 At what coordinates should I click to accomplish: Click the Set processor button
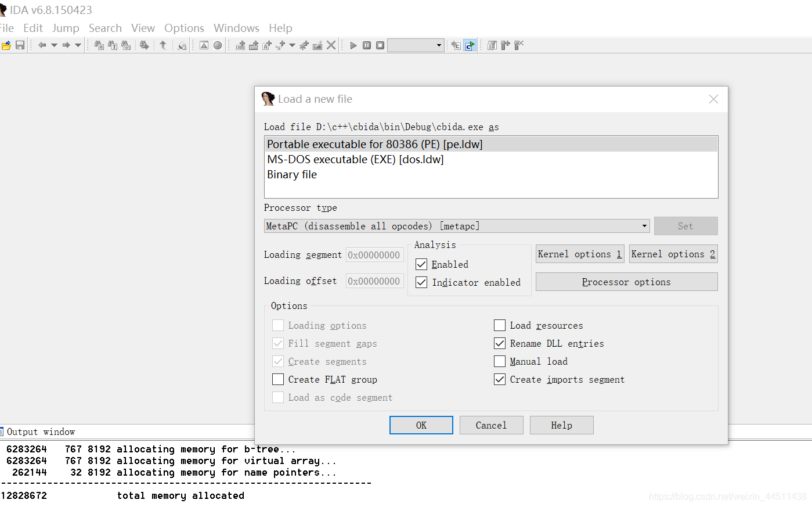click(685, 226)
